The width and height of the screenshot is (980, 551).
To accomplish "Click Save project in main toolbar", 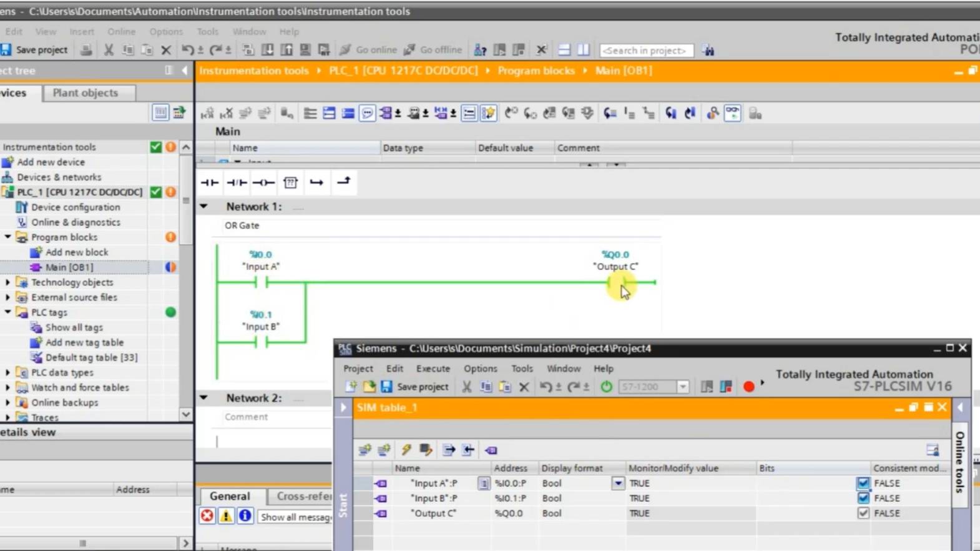I will (35, 50).
